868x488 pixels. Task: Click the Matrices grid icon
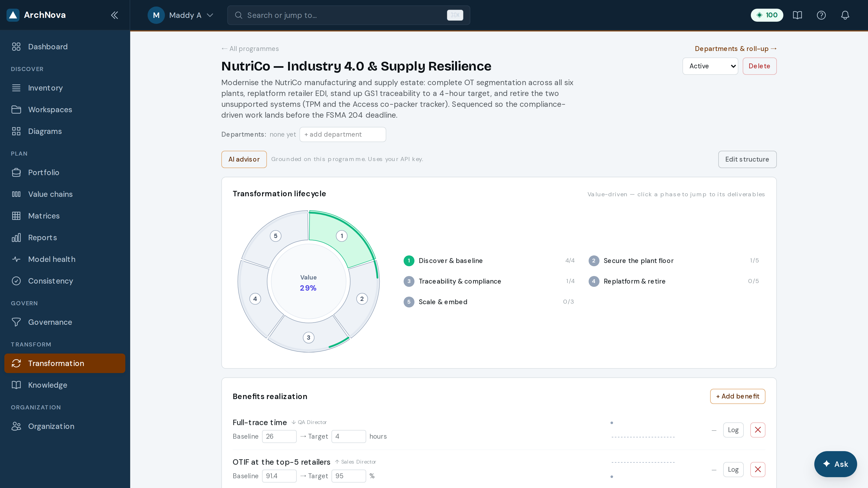(16, 216)
